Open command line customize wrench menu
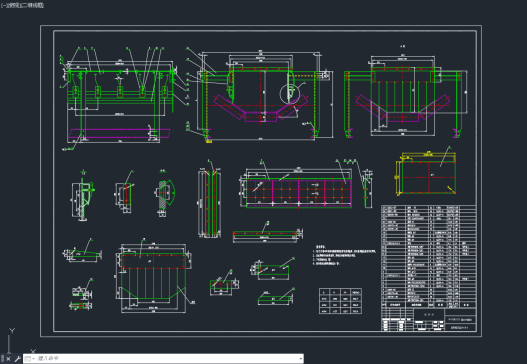 [17, 359]
